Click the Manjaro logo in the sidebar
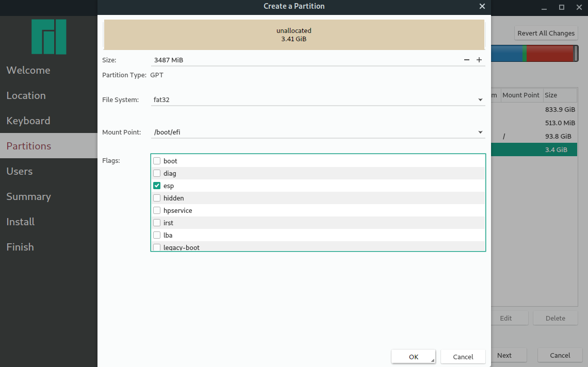Image resolution: width=588 pixels, height=367 pixels. (48, 37)
